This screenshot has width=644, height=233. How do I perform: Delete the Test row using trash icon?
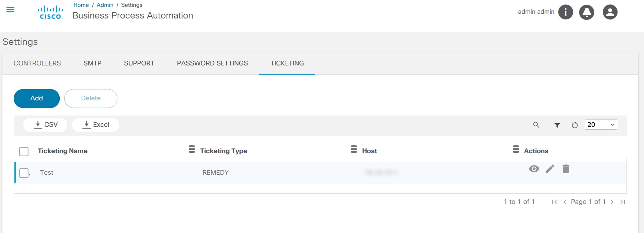[x=566, y=169]
